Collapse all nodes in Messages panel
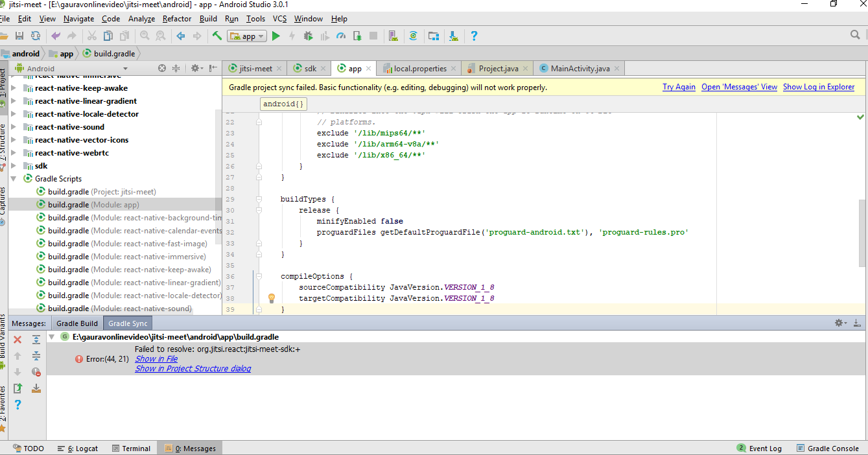The image size is (868, 455). (x=36, y=355)
